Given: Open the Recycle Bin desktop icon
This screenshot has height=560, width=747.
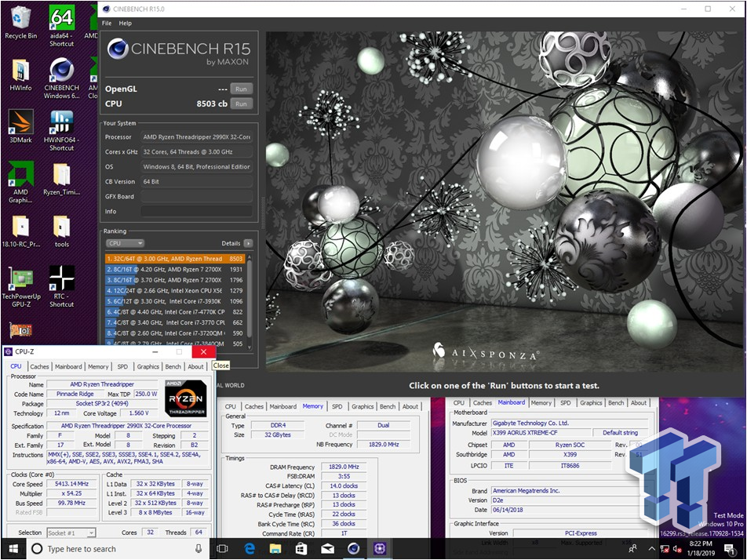Looking at the screenshot, I should point(20,23).
